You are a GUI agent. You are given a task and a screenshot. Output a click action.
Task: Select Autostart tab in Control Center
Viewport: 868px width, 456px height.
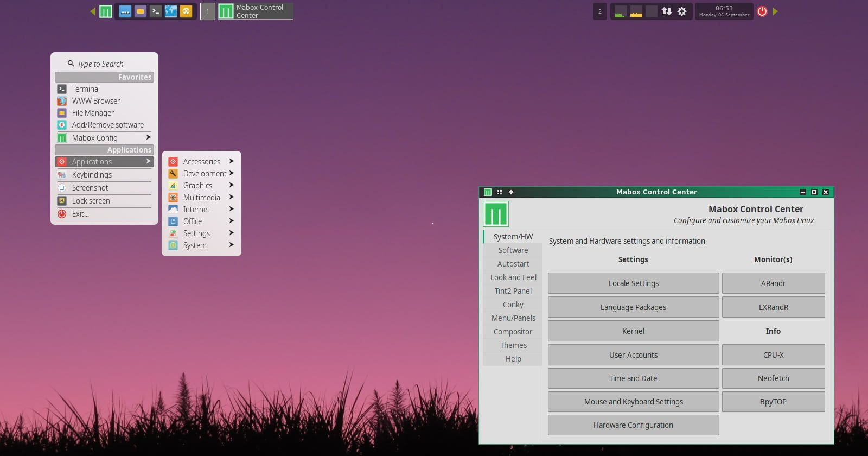tap(513, 264)
